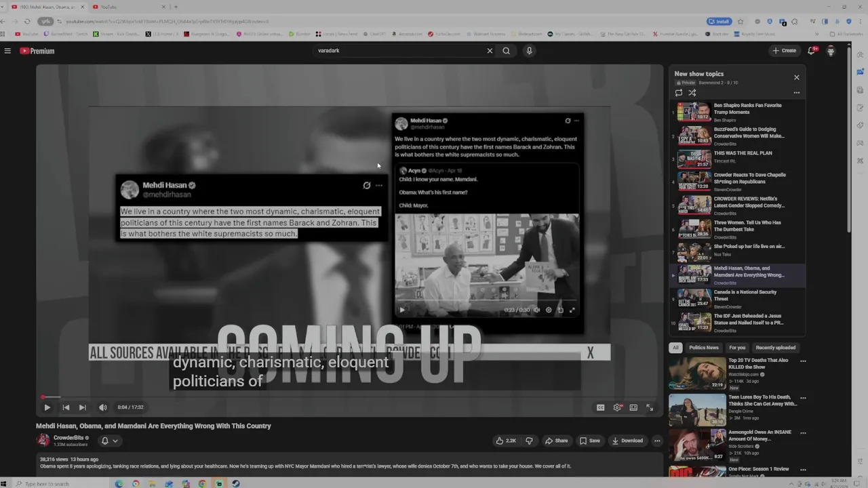868x488 pixels.
Task: Open playlist item Crowder Reacts To Dave Chapelle
Action: [x=738, y=182]
